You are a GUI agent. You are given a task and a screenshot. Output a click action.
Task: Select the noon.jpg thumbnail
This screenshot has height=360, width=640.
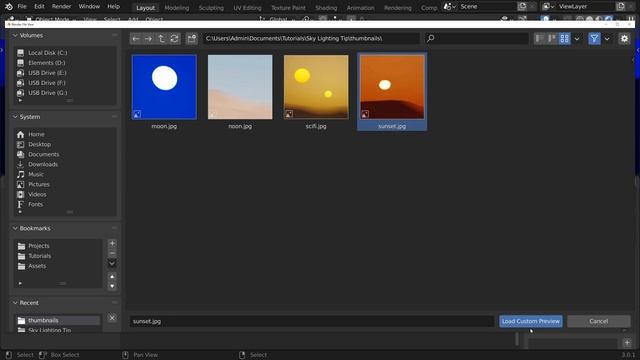(x=240, y=87)
